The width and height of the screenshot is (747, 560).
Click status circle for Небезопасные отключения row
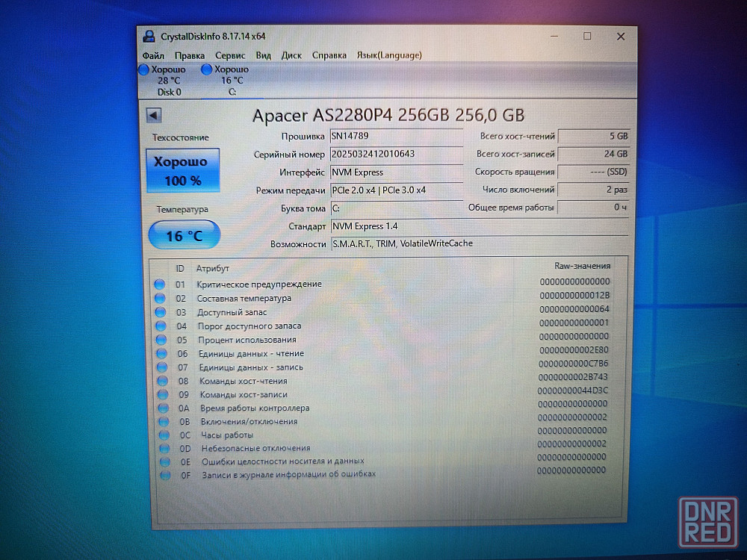[x=164, y=448]
